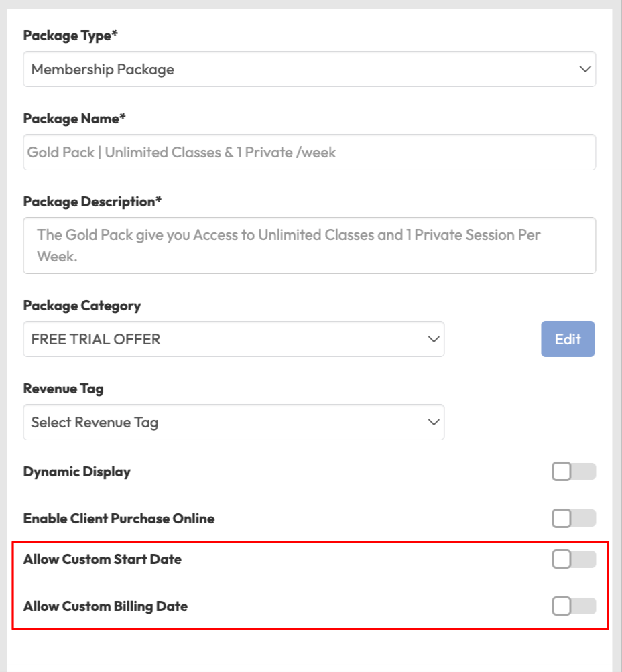The image size is (622, 672).
Task: Click the Revenue Tag label
Action: 63,389
